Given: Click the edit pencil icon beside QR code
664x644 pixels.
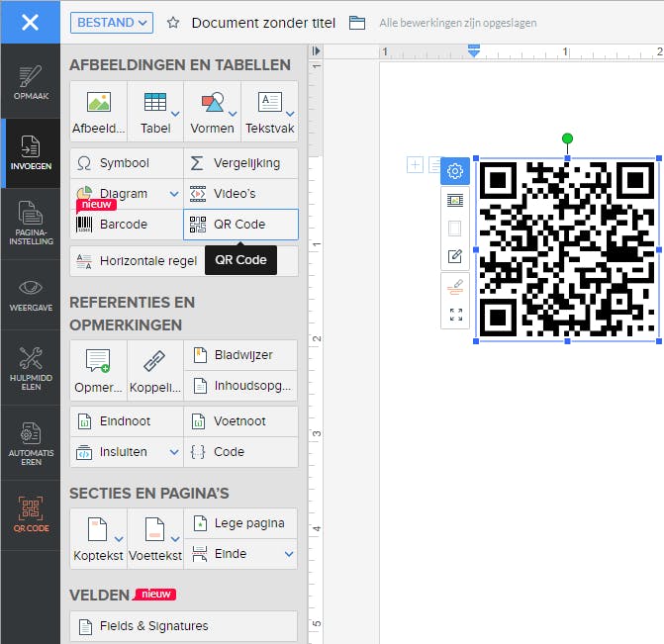Looking at the screenshot, I should (455, 256).
